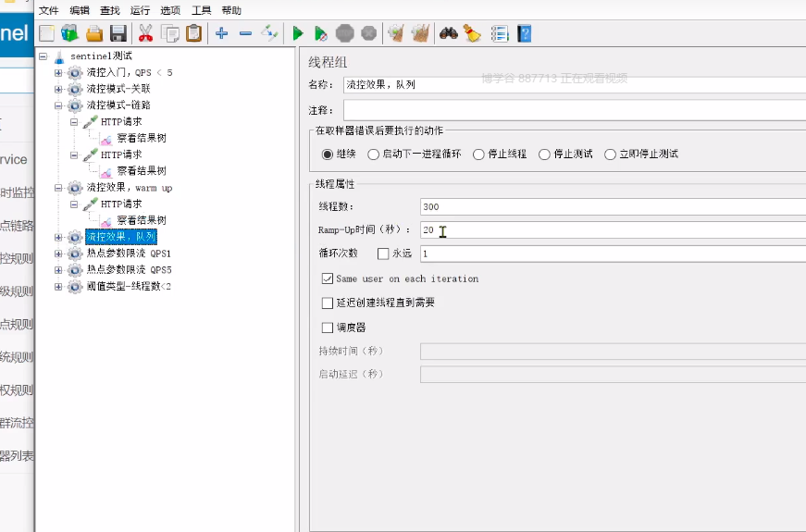Collapse all tree nodes with minus icon
Image resolution: width=806 pixels, height=532 pixels.
coord(246,34)
